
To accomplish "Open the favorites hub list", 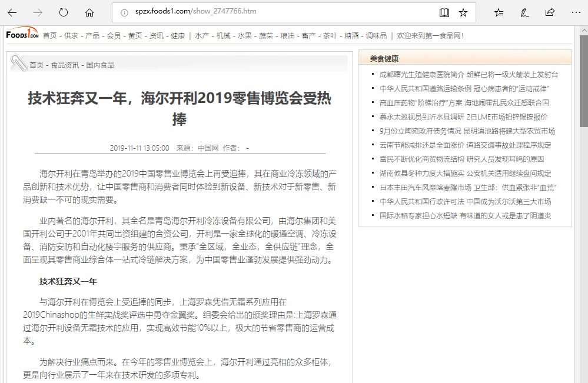I will (x=499, y=13).
